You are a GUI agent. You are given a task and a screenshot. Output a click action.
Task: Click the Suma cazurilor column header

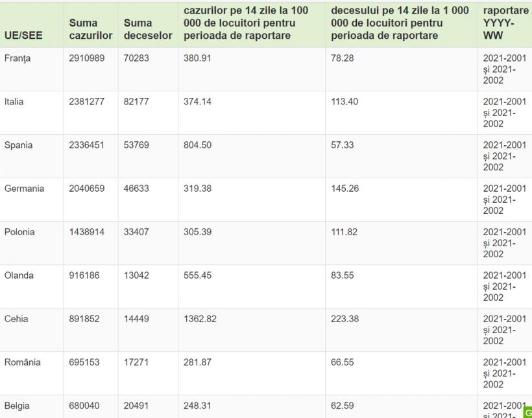[x=91, y=29]
